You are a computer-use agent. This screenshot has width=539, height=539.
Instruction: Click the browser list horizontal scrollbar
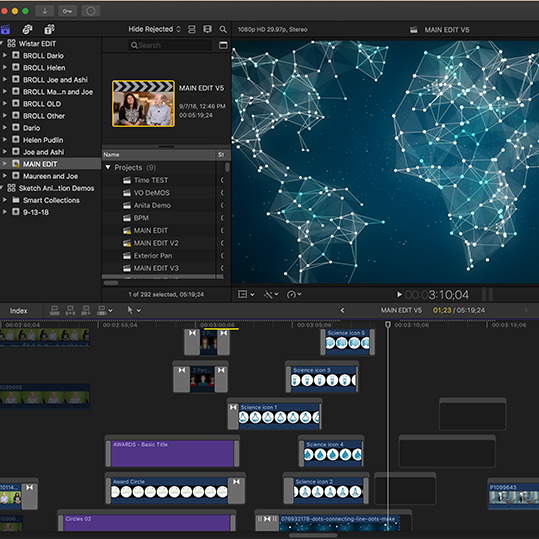(x=111, y=283)
